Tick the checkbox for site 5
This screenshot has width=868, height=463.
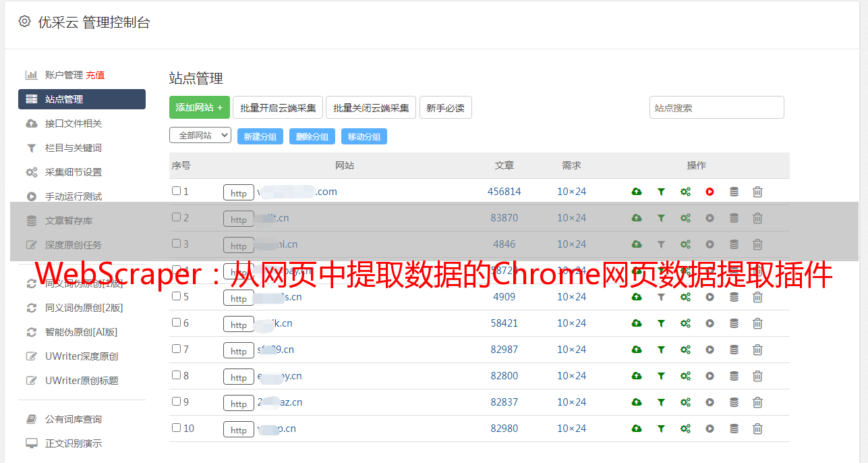(176, 296)
